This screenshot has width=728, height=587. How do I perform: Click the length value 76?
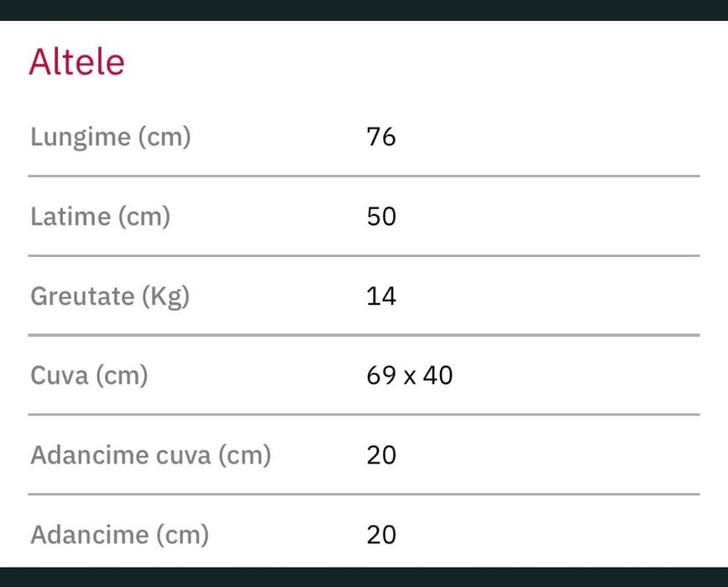point(381,137)
